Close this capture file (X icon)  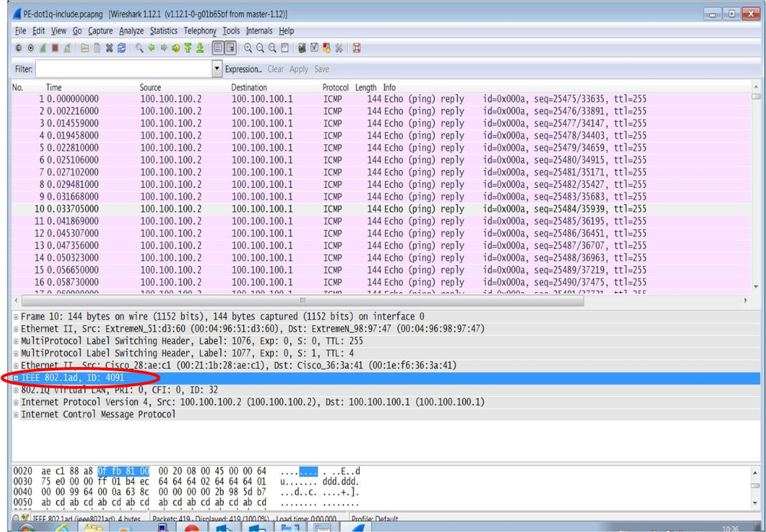pyautogui.click(x=110, y=48)
